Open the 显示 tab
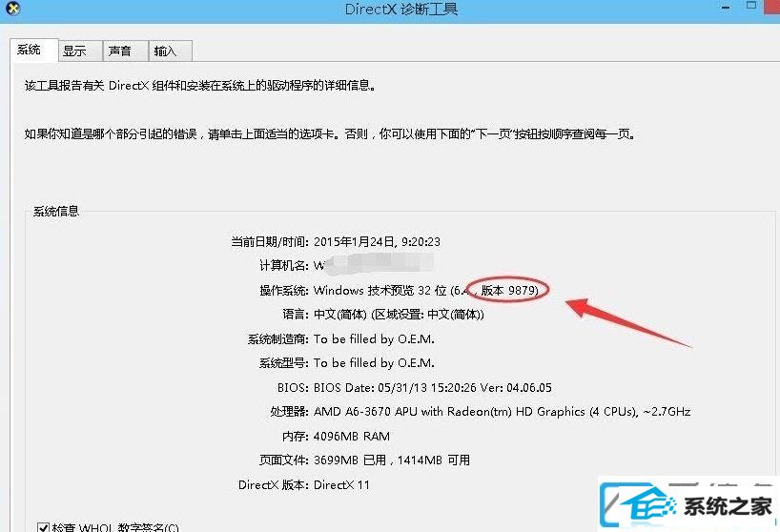The image size is (780, 532). tap(80, 51)
